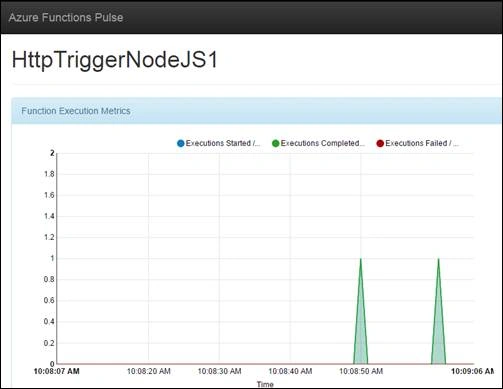Toggle the Executions Started legend series

click(219, 143)
